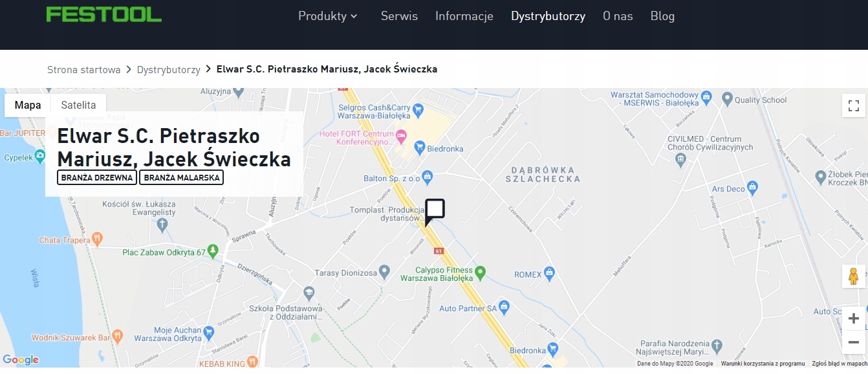This screenshot has height=374, width=868.
Task: Click the Warsztat Samochodowy MSERWIS pin
Action: point(706,98)
